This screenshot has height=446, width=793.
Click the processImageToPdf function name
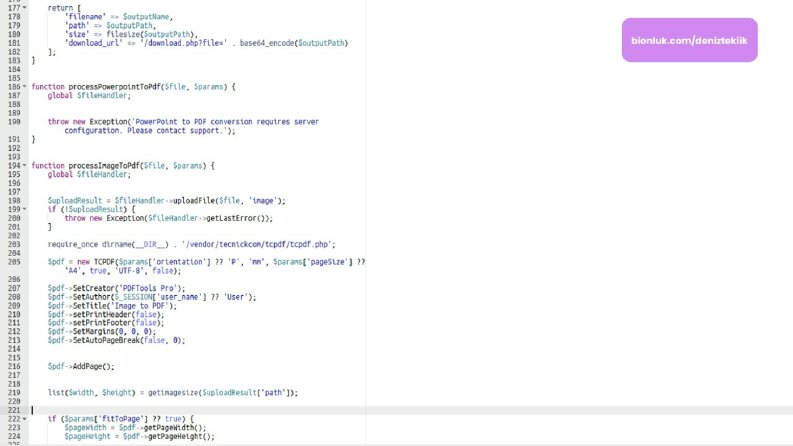[104, 166]
